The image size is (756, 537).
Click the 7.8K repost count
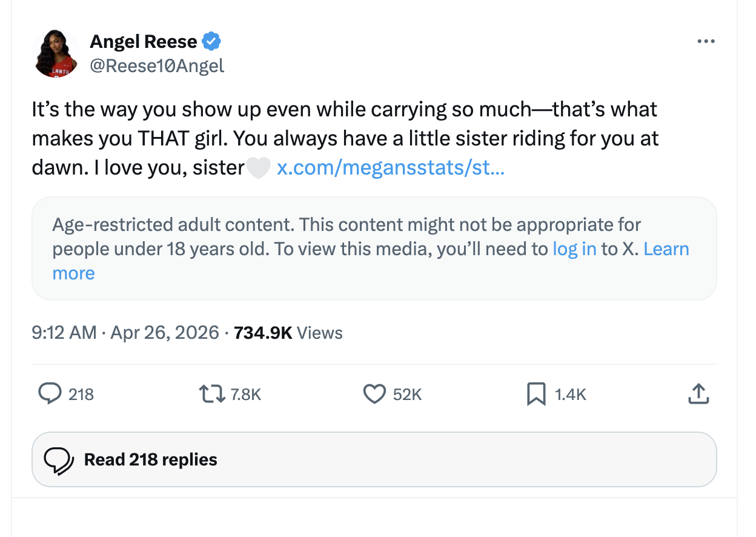(x=246, y=395)
